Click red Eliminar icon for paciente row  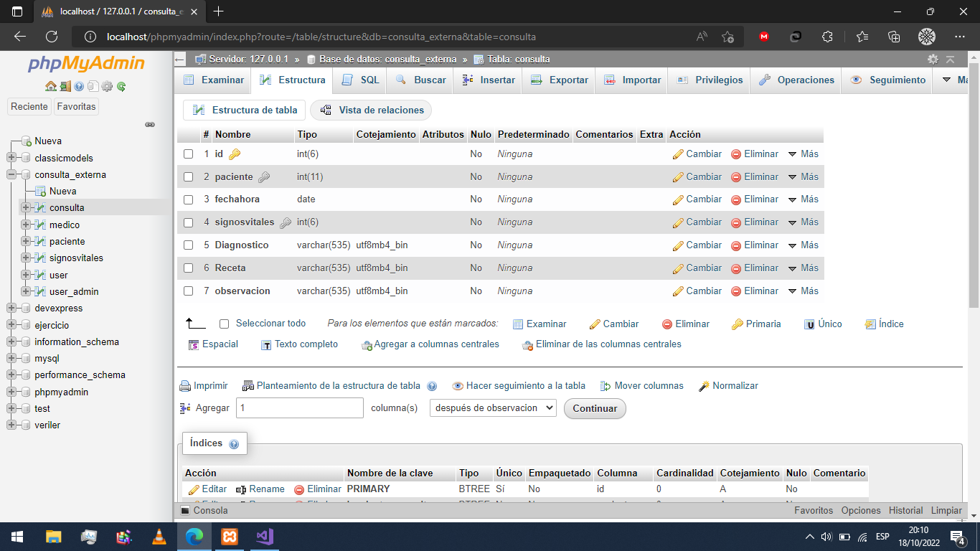(736, 176)
